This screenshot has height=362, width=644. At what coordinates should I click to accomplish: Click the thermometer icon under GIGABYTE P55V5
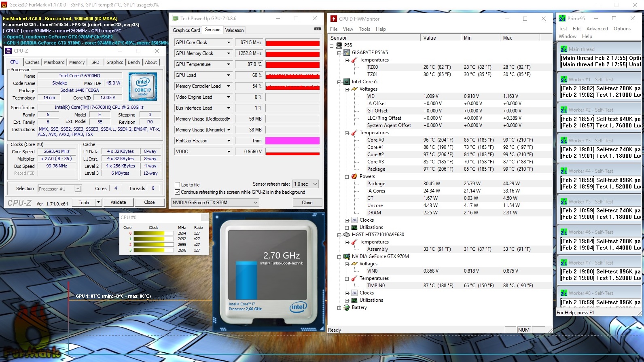coord(354,60)
